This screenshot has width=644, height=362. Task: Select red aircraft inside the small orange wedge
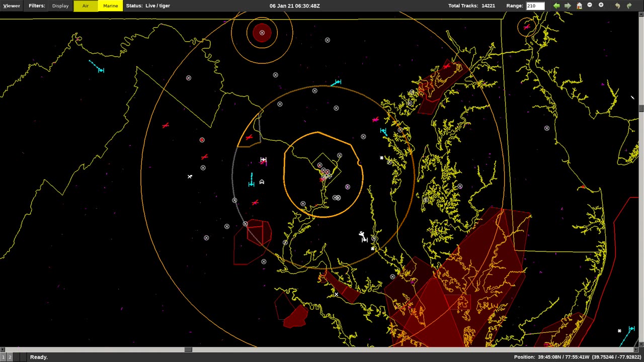tap(249, 137)
